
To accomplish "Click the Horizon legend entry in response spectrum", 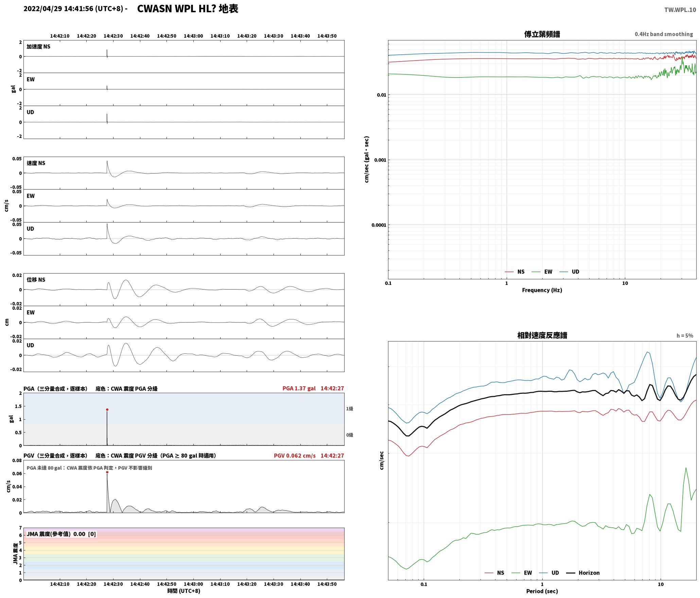I will 583,573.
